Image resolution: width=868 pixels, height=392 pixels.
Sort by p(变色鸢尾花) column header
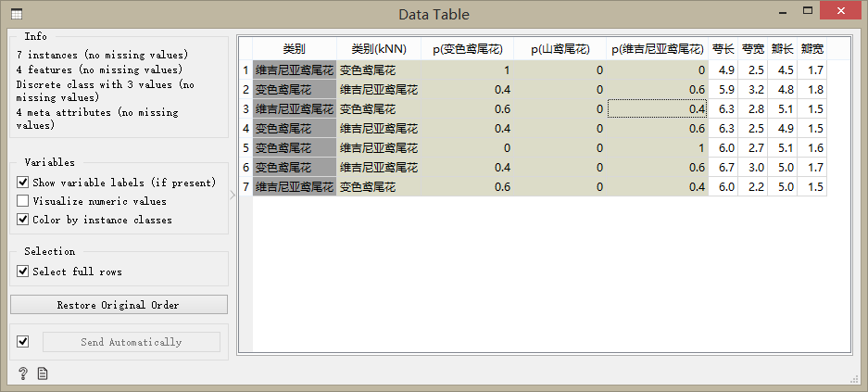(467, 49)
